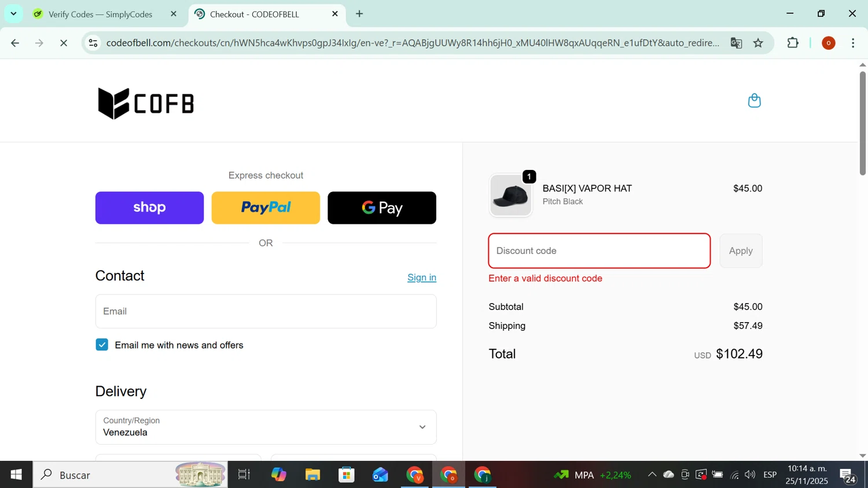The width and height of the screenshot is (868, 488).
Task: Close the Checkout - CODEOFBELL tab
Action: pos(335,14)
